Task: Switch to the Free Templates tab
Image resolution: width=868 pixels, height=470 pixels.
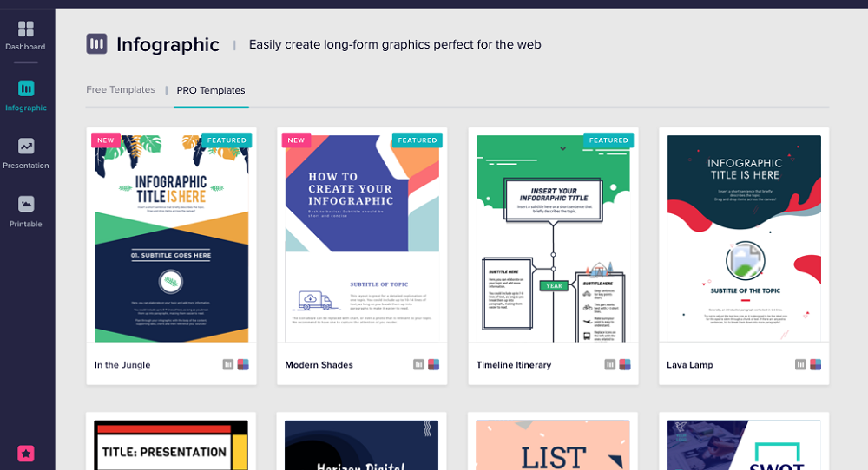Action: (x=121, y=90)
